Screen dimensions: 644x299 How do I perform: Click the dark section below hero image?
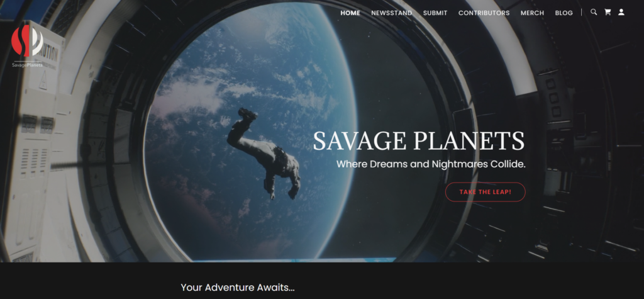[322, 281]
